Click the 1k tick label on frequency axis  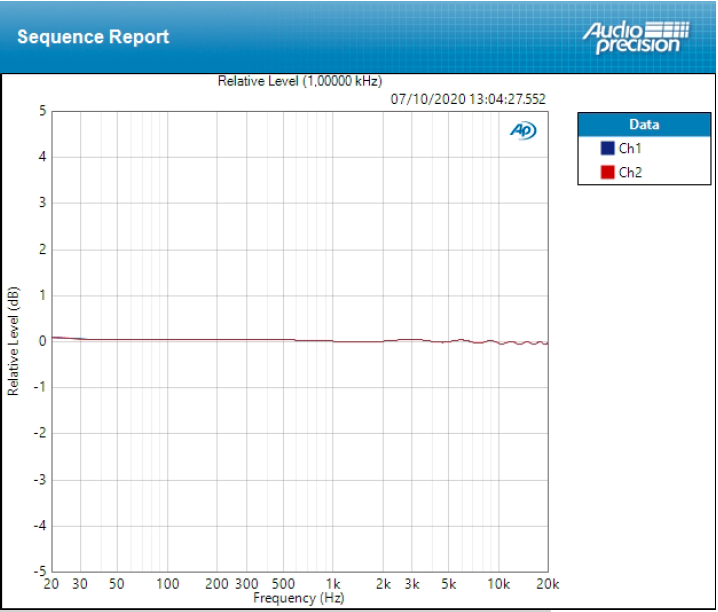pyautogui.click(x=333, y=584)
